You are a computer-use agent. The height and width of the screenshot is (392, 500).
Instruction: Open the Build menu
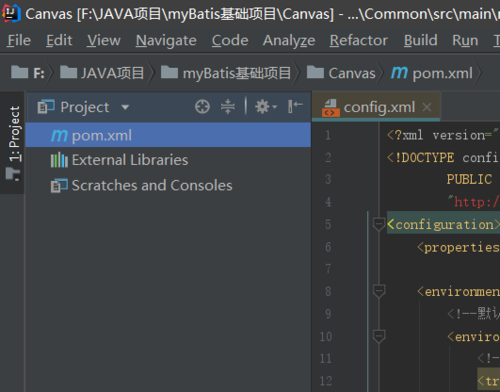click(x=420, y=41)
